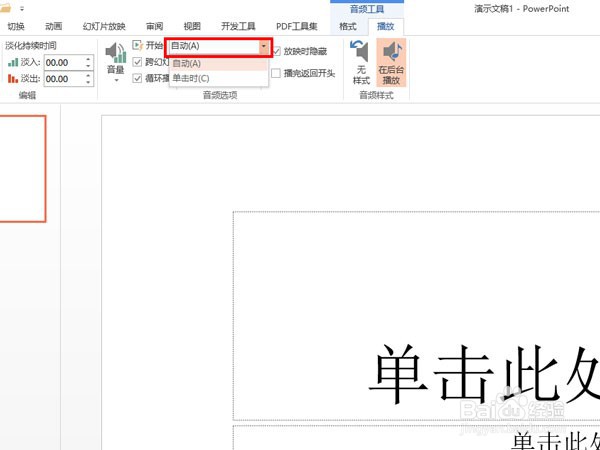The height and width of the screenshot is (450, 600).
Task: Click the 淡入 fade-in time field
Action: click(x=64, y=62)
